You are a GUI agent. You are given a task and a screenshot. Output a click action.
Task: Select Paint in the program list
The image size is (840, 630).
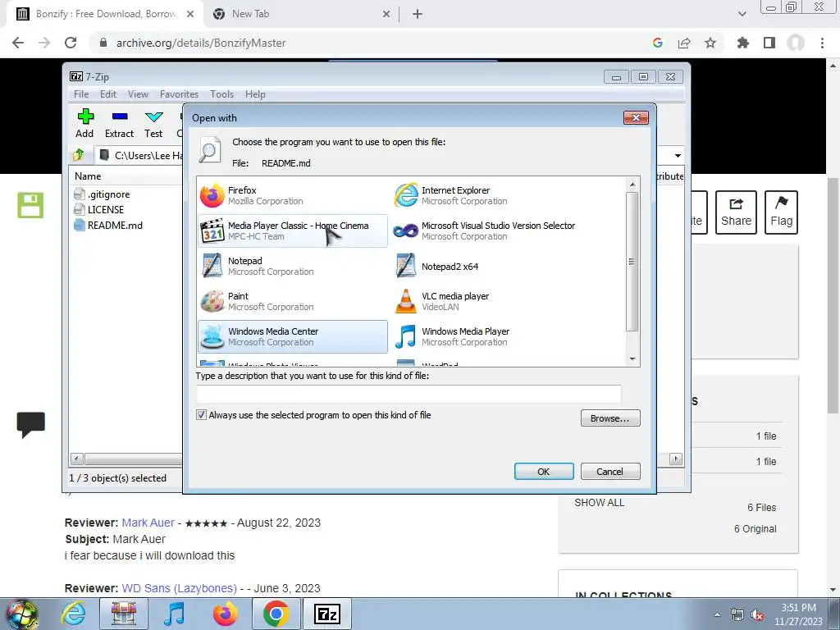click(x=293, y=302)
